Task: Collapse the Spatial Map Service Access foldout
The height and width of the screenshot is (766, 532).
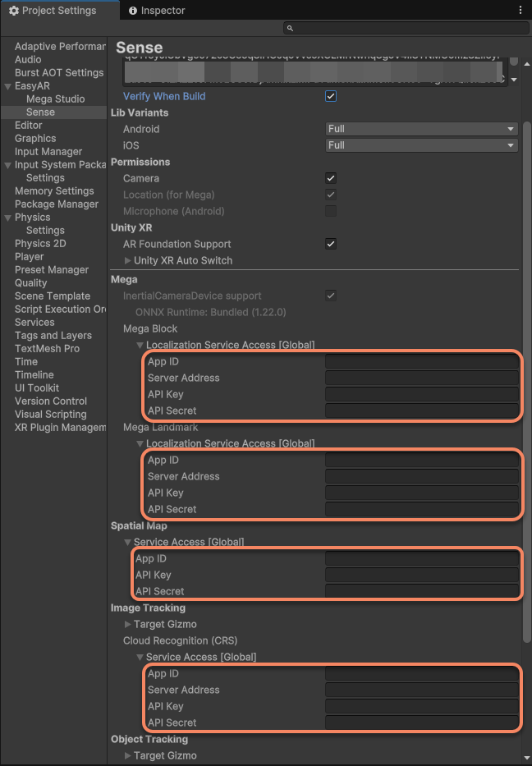Action: [x=128, y=542]
